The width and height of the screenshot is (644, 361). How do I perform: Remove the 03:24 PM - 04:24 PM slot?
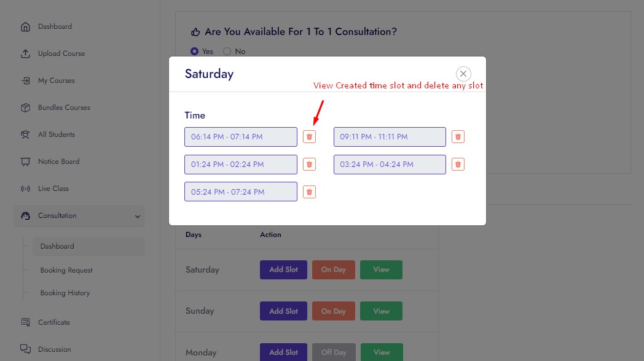point(458,165)
